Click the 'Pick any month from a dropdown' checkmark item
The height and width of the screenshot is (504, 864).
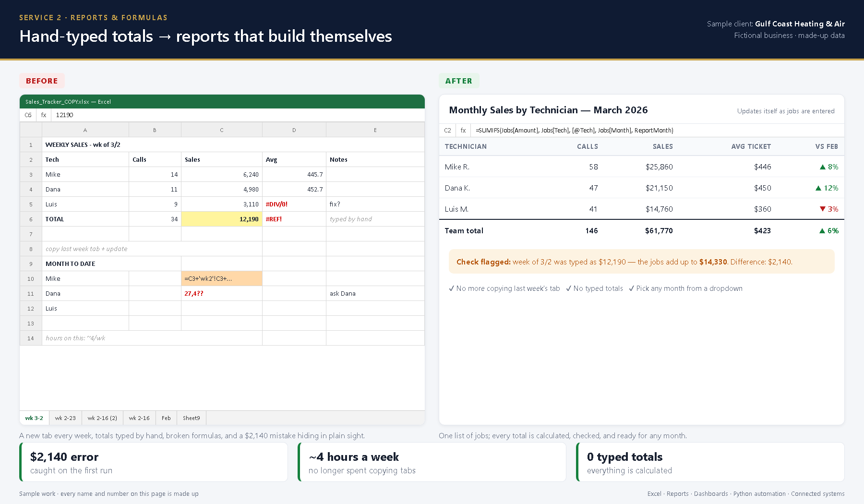point(685,288)
